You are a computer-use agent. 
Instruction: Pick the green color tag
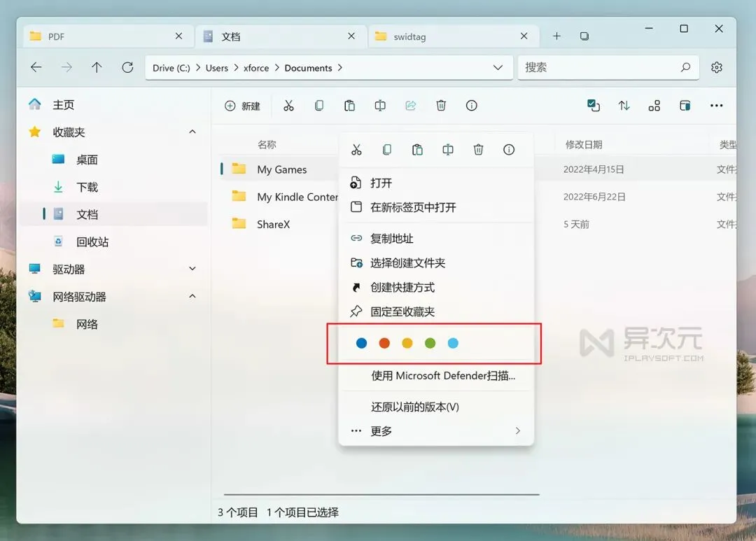point(430,343)
